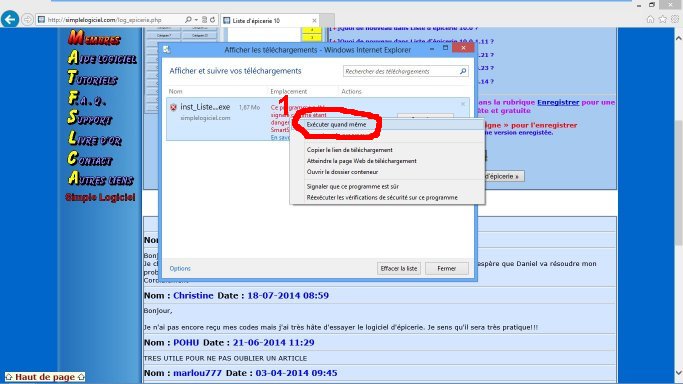Click the browser Back arrow button
This screenshot has width=683, height=384.
pyautogui.click(x=10, y=19)
